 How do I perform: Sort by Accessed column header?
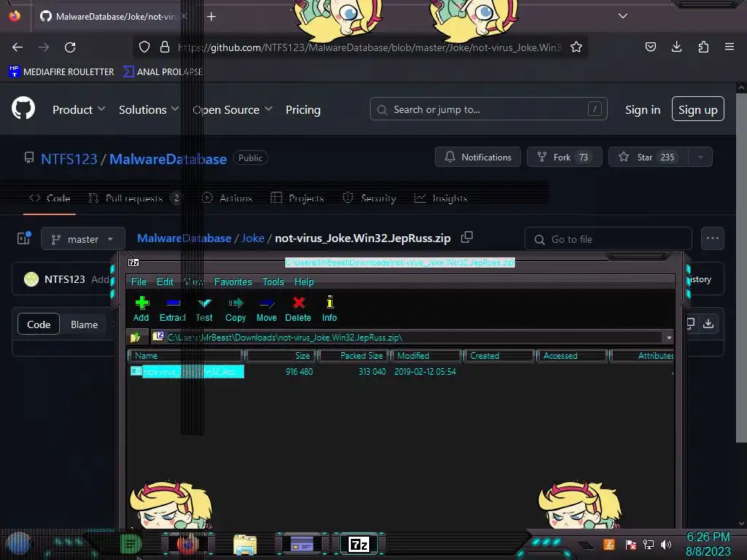(x=572, y=356)
